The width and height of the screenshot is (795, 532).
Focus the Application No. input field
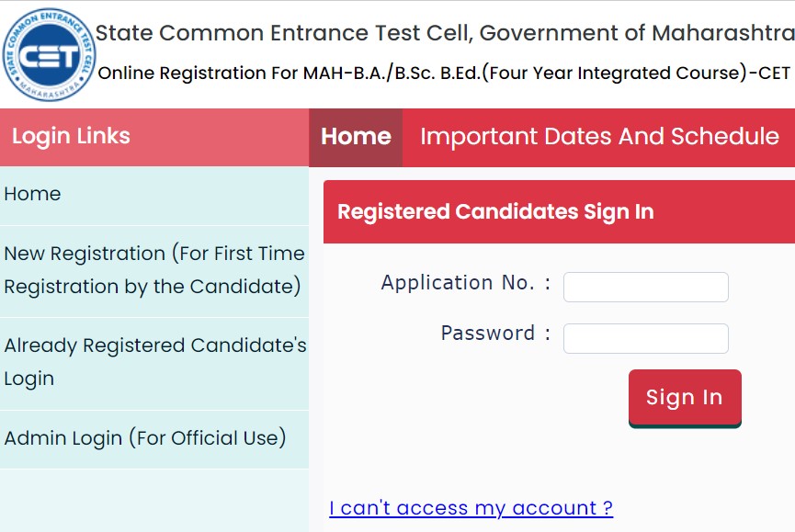click(x=645, y=287)
